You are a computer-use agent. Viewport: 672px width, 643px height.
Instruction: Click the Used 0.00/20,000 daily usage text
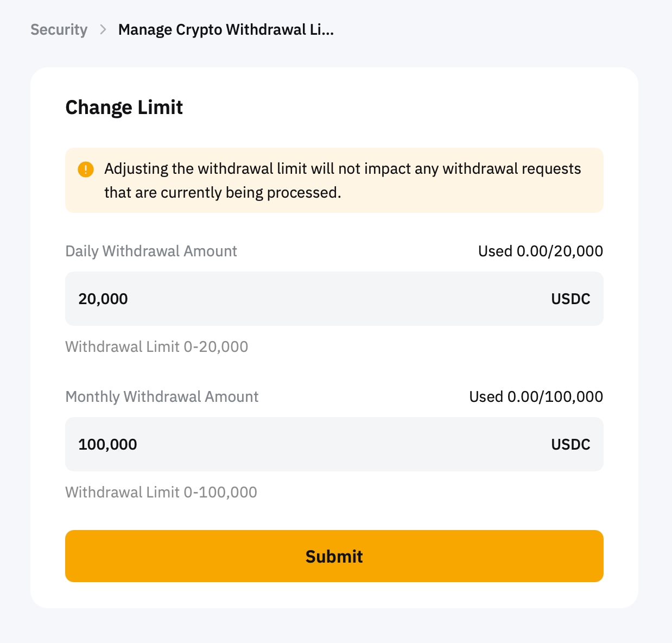[x=540, y=251]
